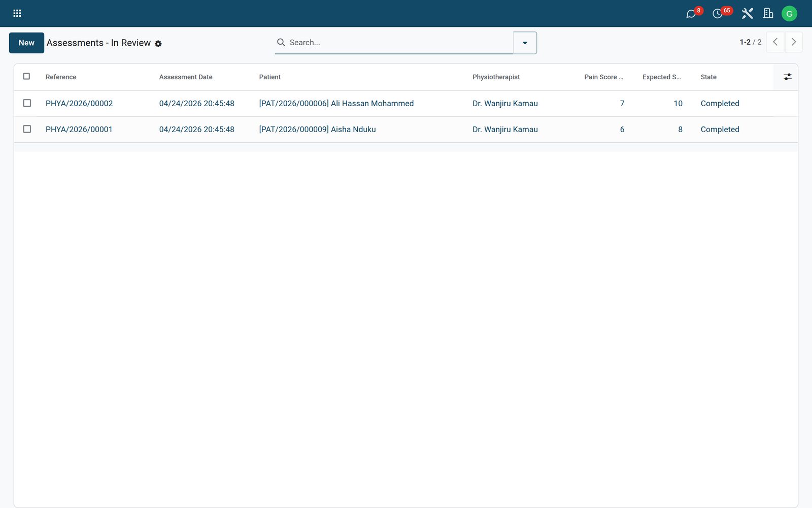The width and height of the screenshot is (812, 508).
Task: Click Completed state in Aisha Nduku's row
Action: (x=720, y=130)
